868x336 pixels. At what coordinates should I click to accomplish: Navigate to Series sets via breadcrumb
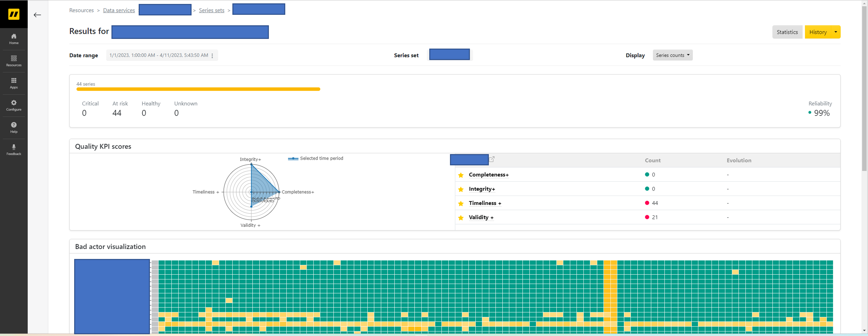211,10
